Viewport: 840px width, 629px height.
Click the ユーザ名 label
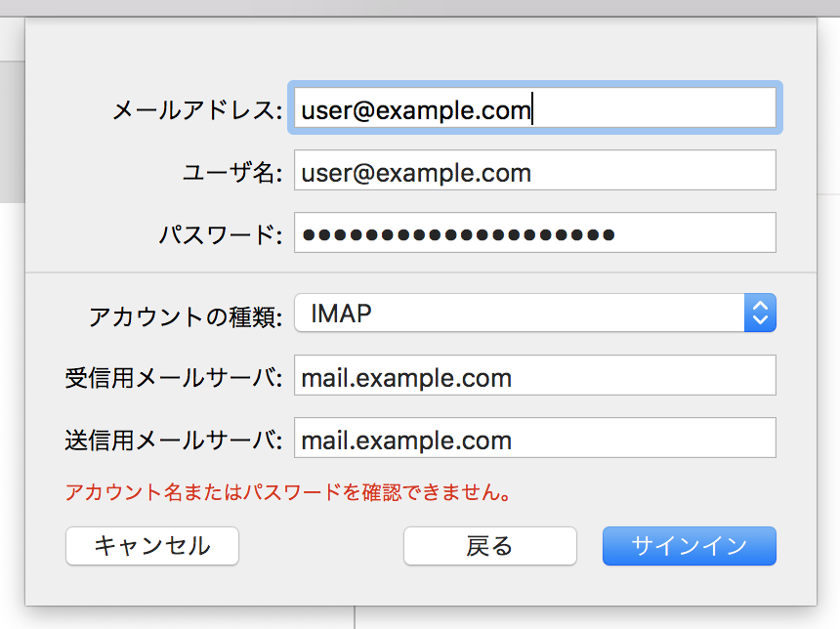click(232, 173)
